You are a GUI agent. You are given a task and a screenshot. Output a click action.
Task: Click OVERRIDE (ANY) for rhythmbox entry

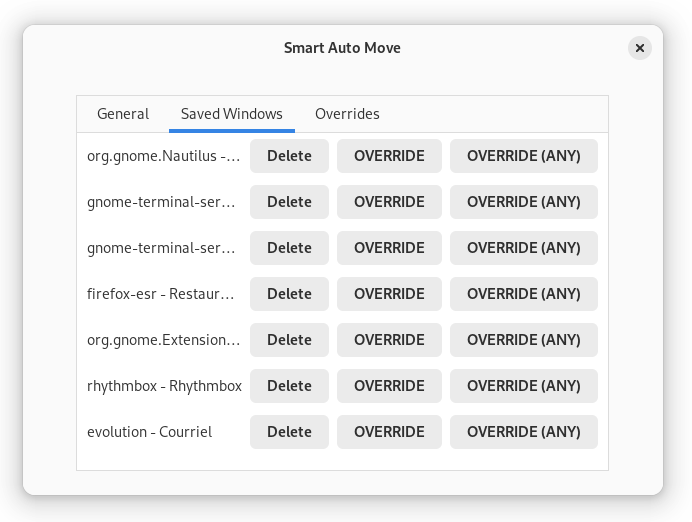(524, 386)
